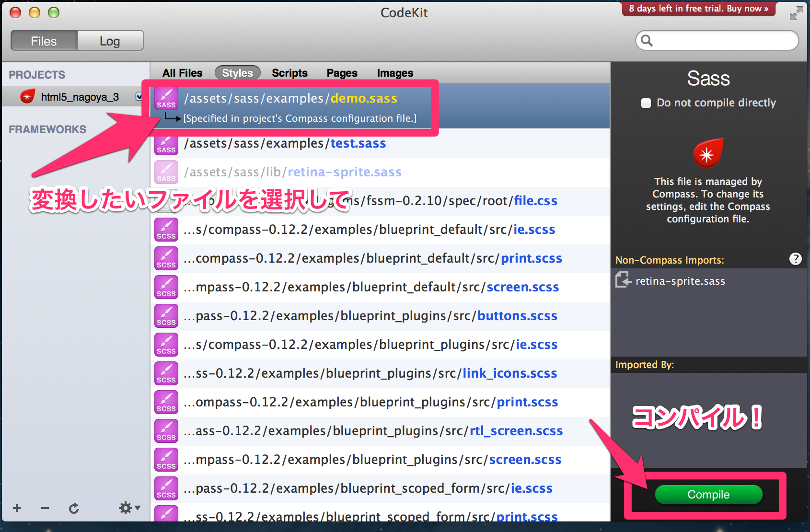The image size is (810, 532).
Task: Click the SCSS icon beside print.scss
Action: coord(166,258)
